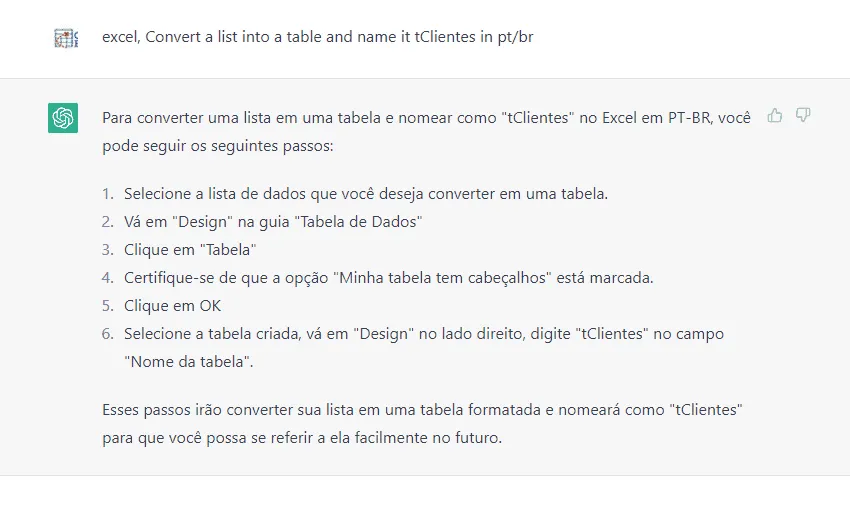This screenshot has width=850, height=508.
Task: Click the green ChatGPT logo avatar
Action: (63, 118)
